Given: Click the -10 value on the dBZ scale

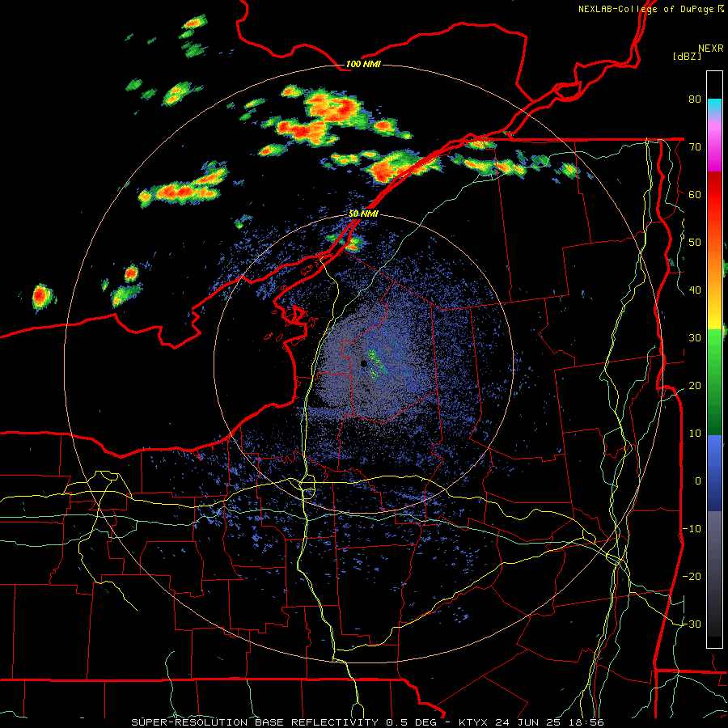Looking at the screenshot, I should [x=692, y=528].
